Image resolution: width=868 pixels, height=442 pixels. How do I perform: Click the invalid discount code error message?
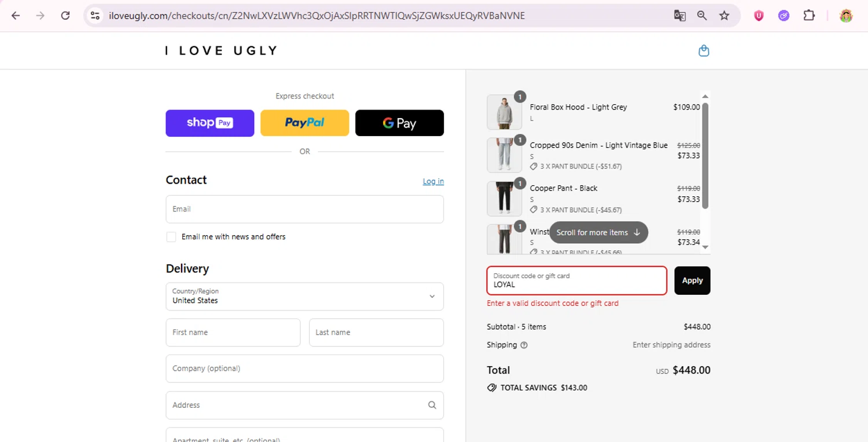(553, 303)
